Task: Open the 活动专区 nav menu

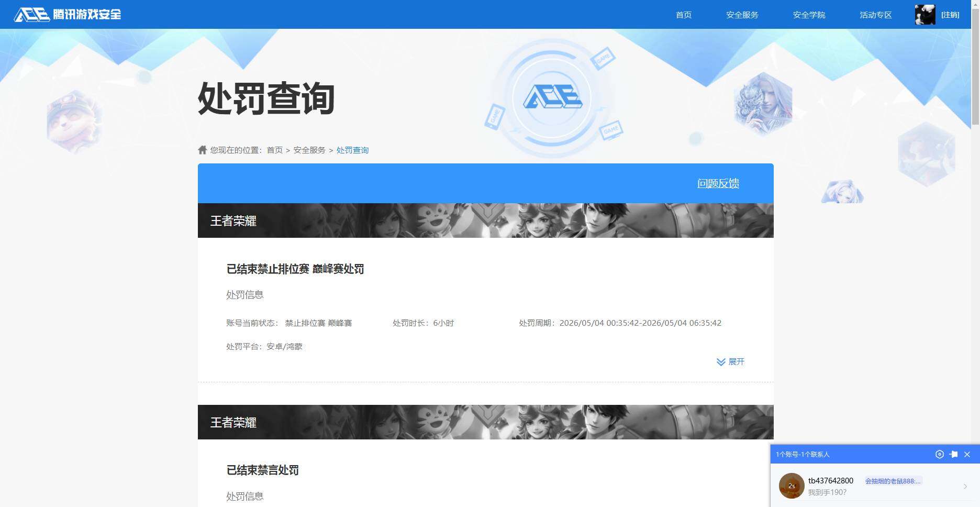Action: coord(875,15)
